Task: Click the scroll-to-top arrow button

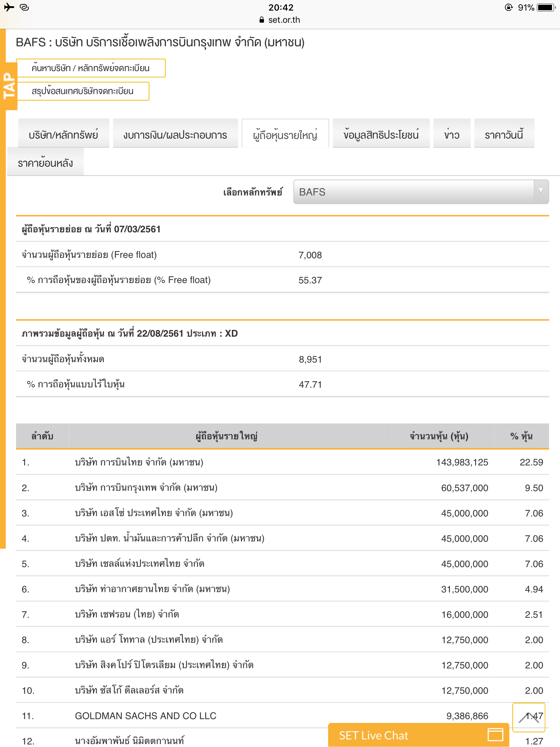Action: tap(529, 717)
